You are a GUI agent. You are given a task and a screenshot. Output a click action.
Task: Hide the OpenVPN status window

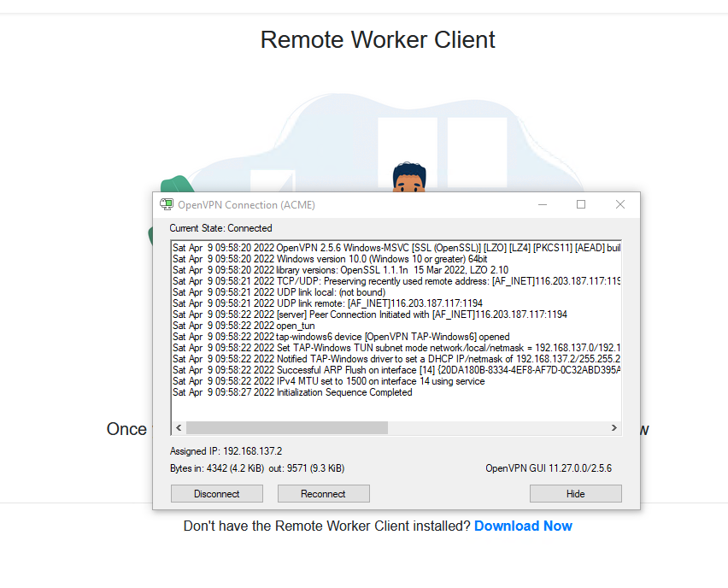point(575,493)
